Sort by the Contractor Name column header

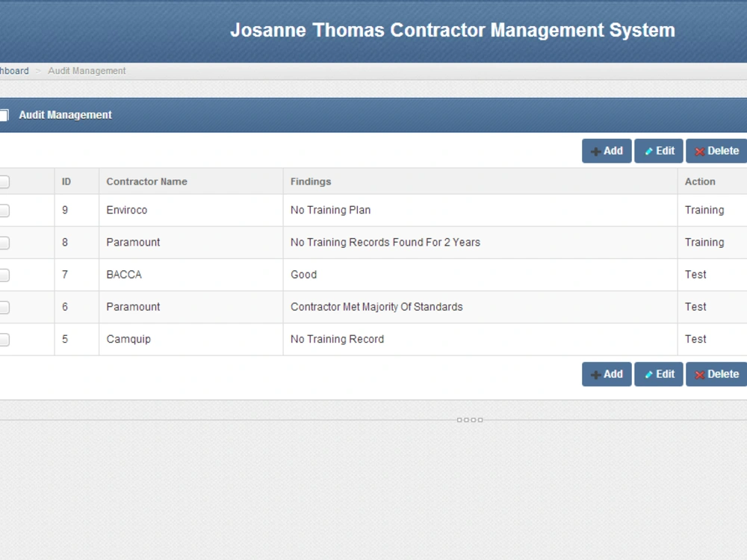pyautogui.click(x=146, y=181)
